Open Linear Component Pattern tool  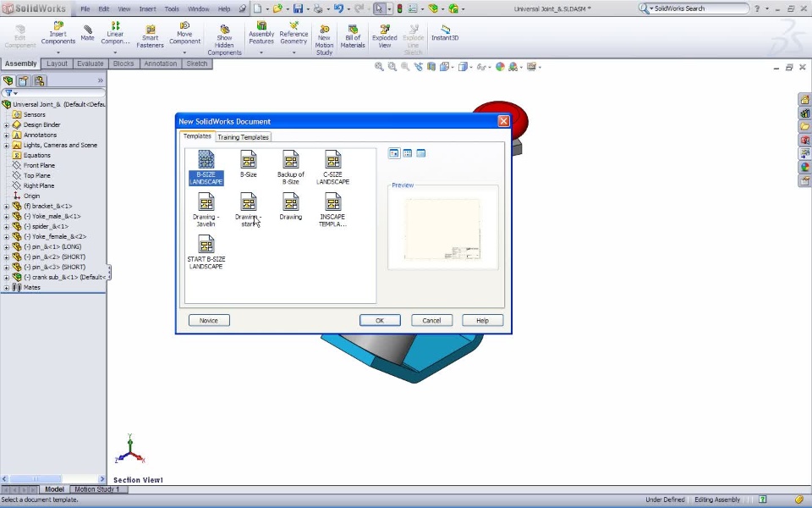(115, 33)
